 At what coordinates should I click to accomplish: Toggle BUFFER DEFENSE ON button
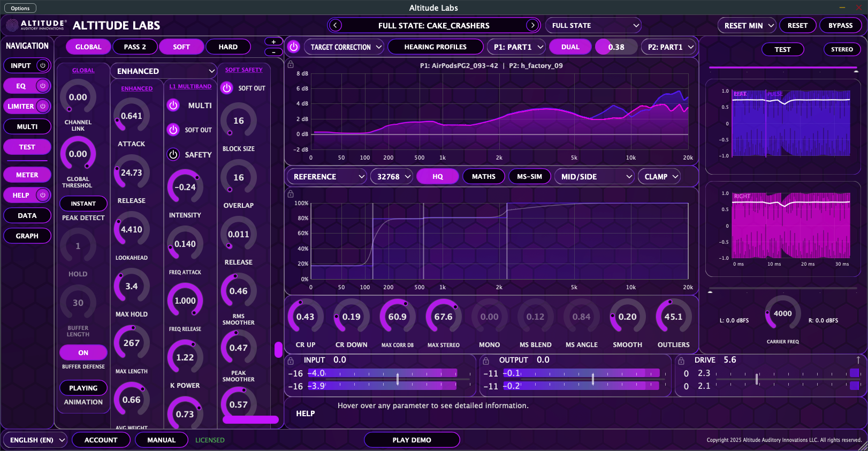83,352
